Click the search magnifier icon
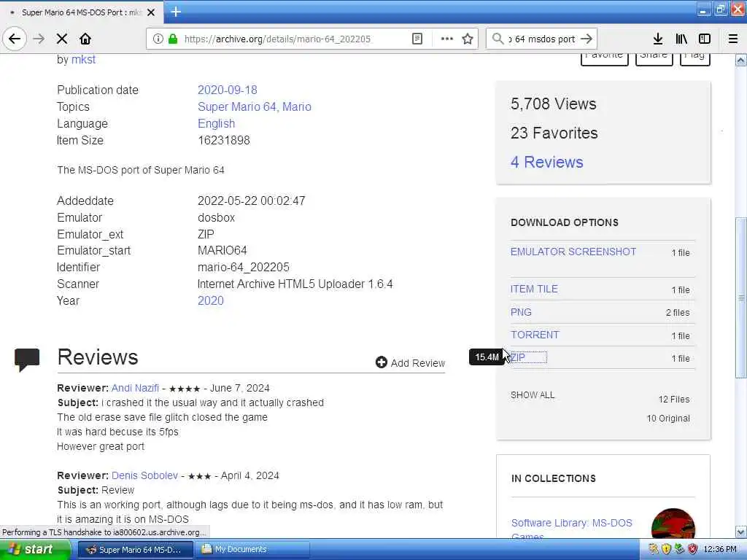Image resolution: width=747 pixels, height=560 pixels. (498, 39)
